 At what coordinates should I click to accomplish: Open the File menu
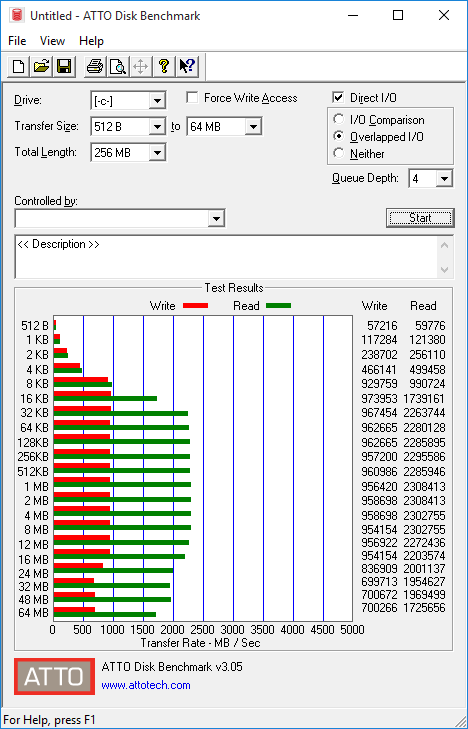click(17, 41)
